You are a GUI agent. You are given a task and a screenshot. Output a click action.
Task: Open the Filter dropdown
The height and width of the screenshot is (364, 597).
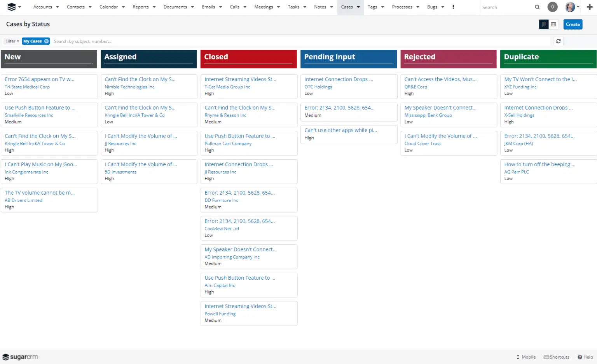tap(12, 41)
